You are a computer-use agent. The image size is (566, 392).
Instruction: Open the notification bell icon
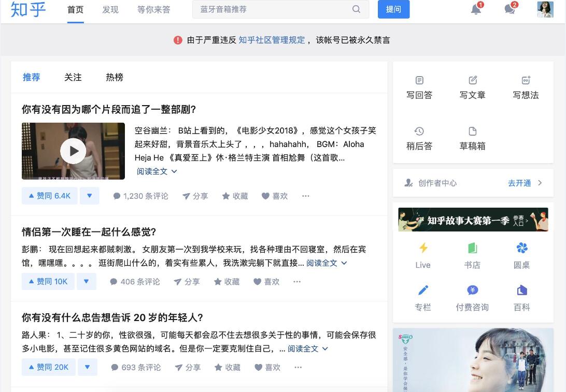[x=476, y=9]
